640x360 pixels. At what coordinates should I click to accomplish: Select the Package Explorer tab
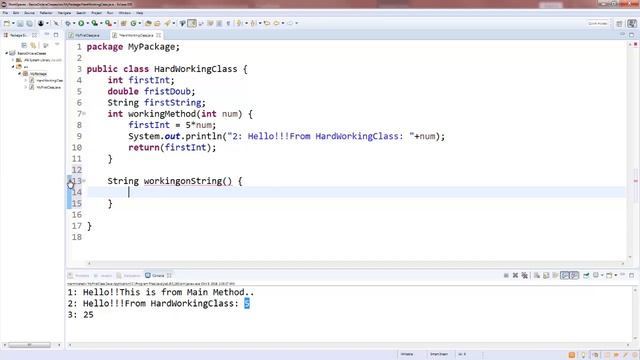pos(18,36)
